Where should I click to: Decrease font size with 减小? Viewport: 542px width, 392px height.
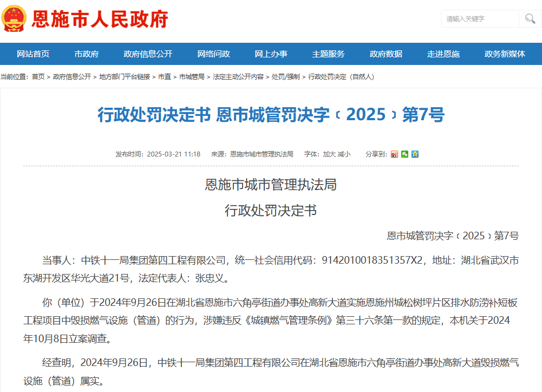pyautogui.click(x=344, y=154)
